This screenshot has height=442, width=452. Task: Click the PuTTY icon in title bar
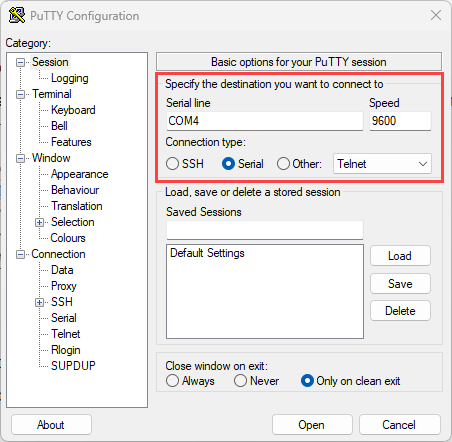17,15
